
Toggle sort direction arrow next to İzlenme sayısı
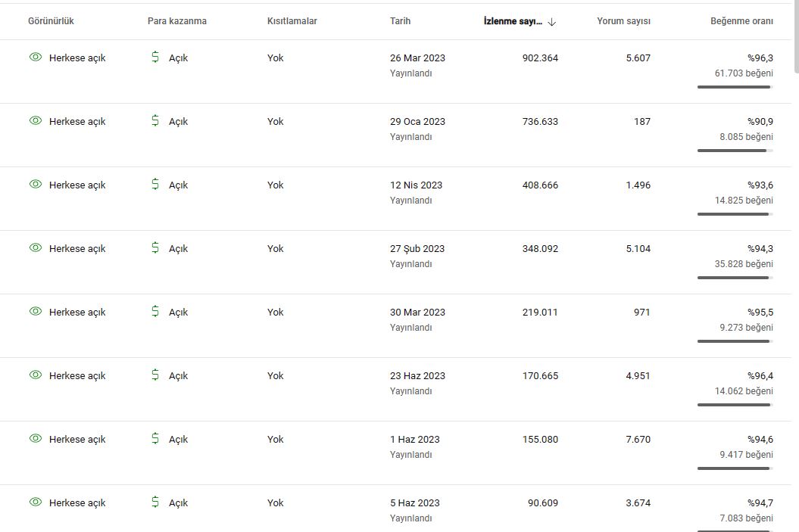(x=552, y=22)
